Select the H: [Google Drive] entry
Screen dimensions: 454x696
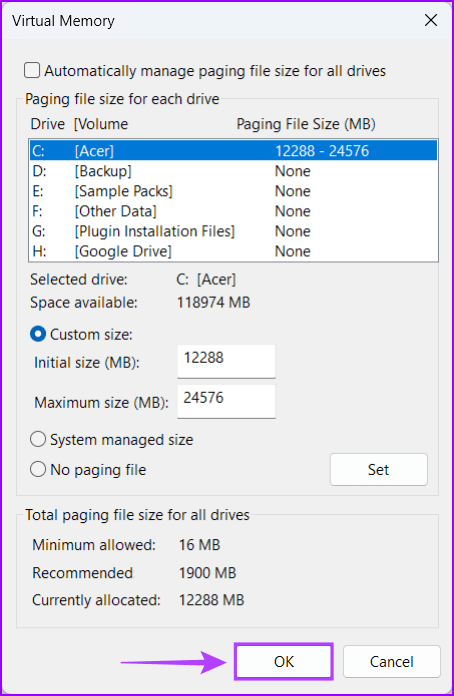(233, 251)
